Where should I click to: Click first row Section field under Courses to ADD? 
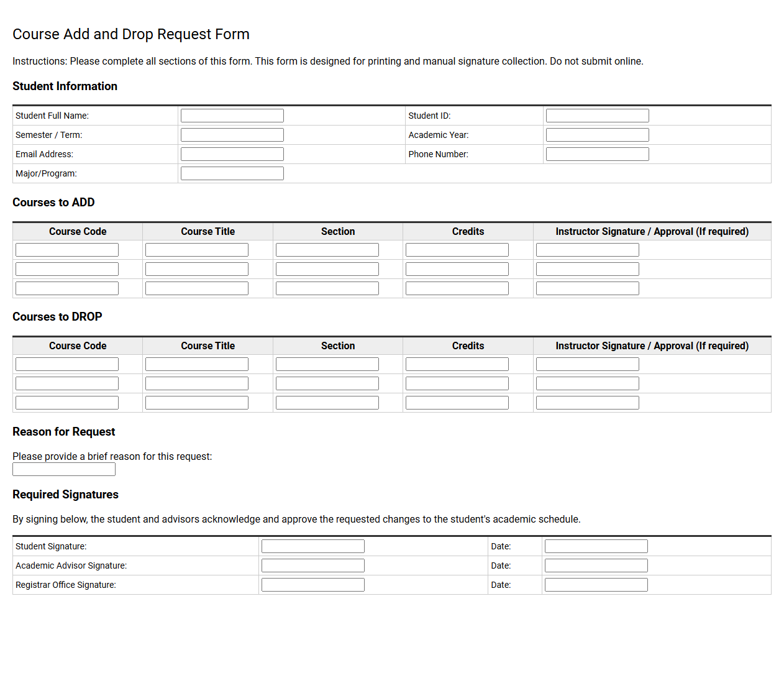pos(327,250)
